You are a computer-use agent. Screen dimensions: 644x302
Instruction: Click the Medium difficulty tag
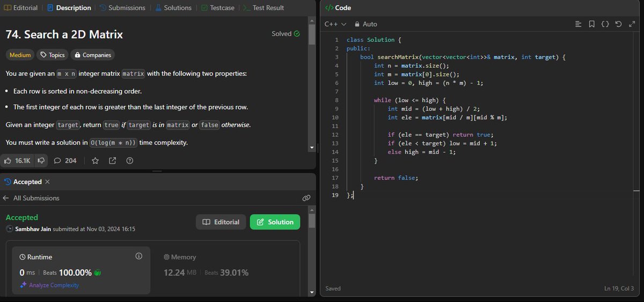[20, 55]
